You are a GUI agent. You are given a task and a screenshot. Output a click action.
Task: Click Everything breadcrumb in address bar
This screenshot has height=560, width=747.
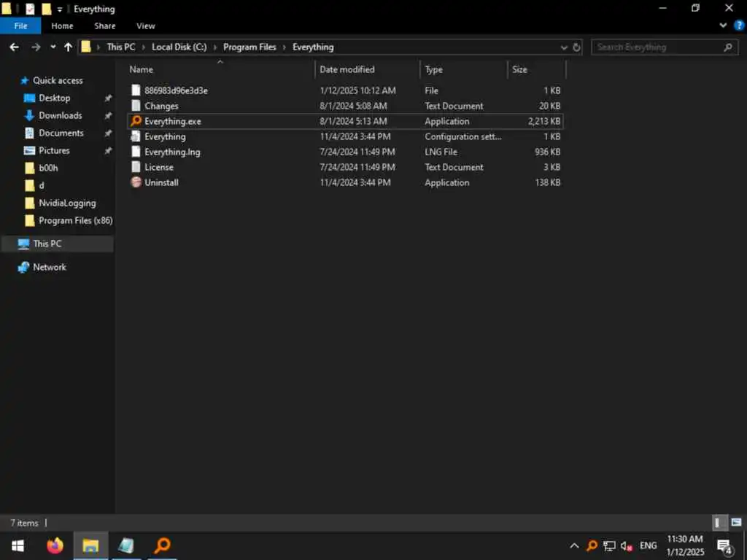(313, 47)
